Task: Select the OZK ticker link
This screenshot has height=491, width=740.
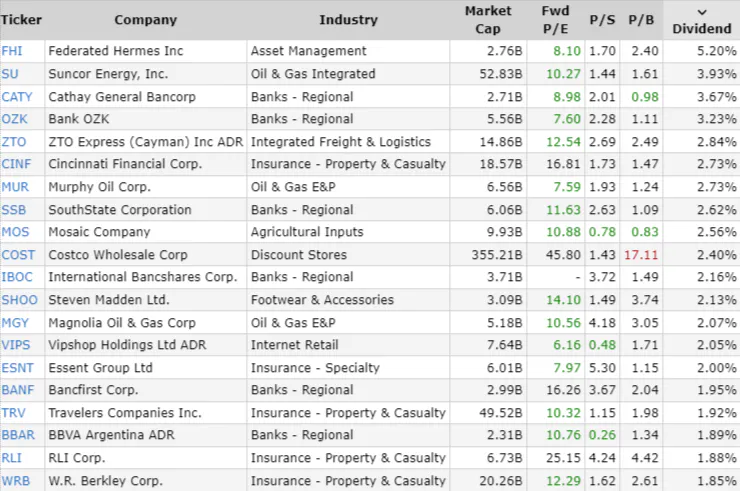Action: pos(13,119)
